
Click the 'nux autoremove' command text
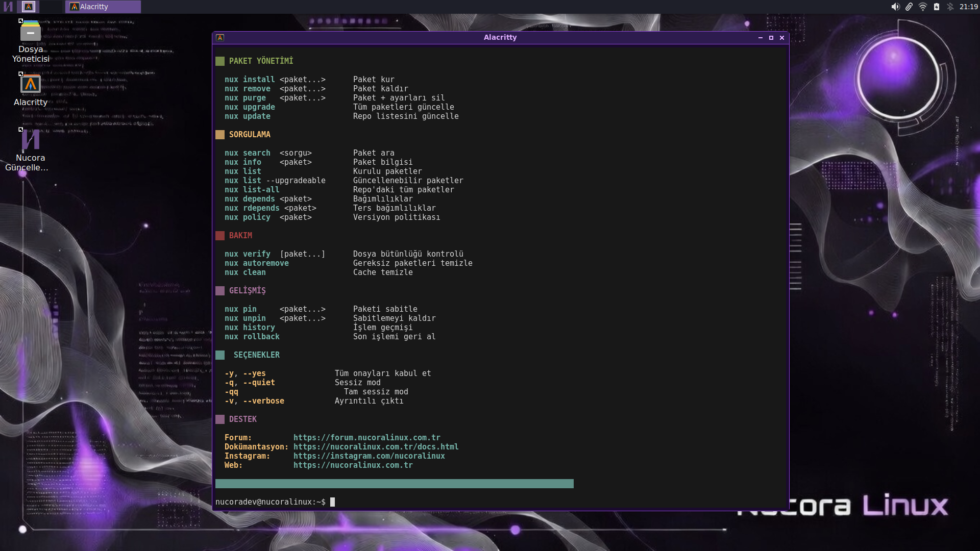tap(257, 263)
